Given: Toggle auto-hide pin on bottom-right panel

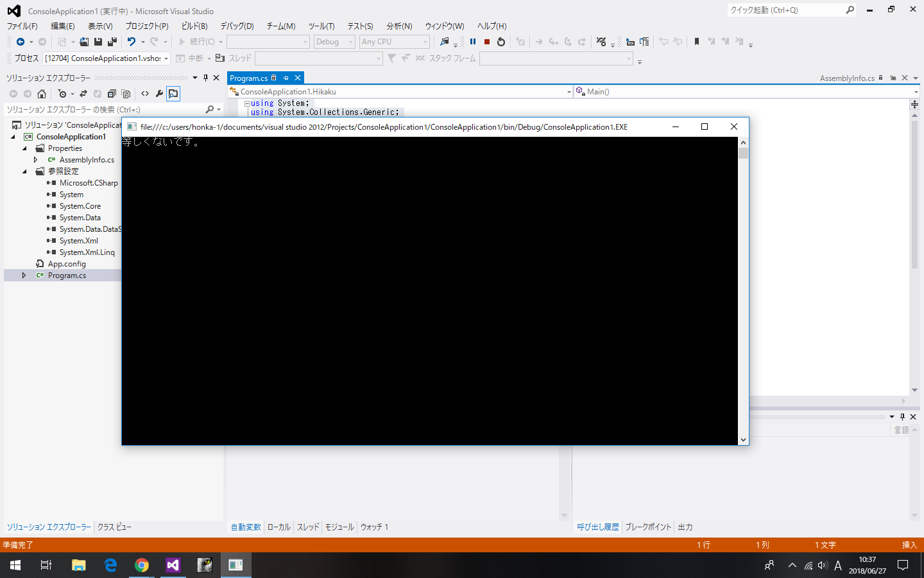Looking at the screenshot, I should (x=902, y=417).
